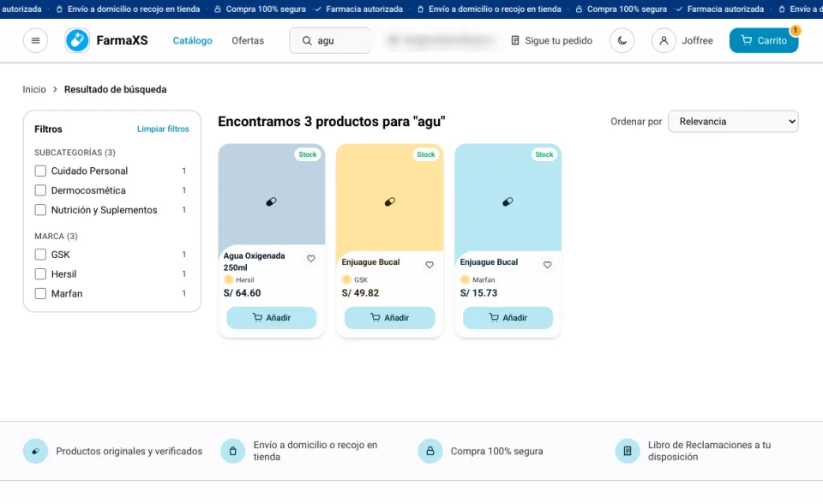Click the S/ 49.82 price
The height and width of the screenshot is (504, 823).
(360, 293)
